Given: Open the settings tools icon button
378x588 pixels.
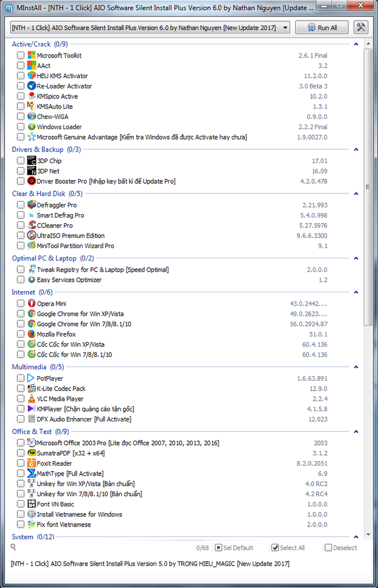Looking at the screenshot, I should coord(361,28).
